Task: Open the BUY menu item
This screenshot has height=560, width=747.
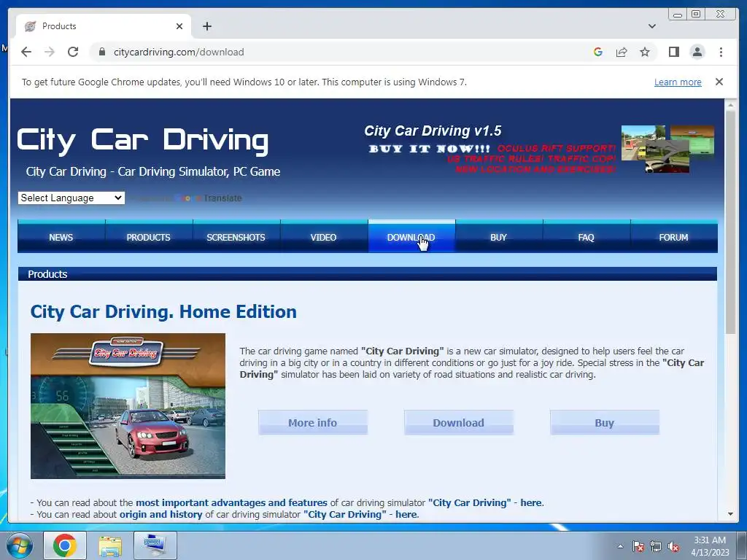Action: click(x=498, y=237)
